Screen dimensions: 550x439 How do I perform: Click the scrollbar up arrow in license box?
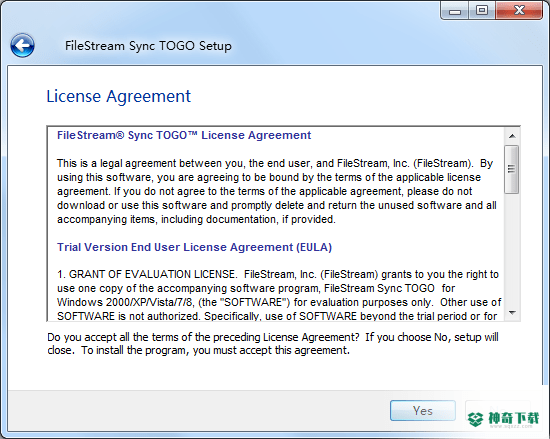point(512,136)
